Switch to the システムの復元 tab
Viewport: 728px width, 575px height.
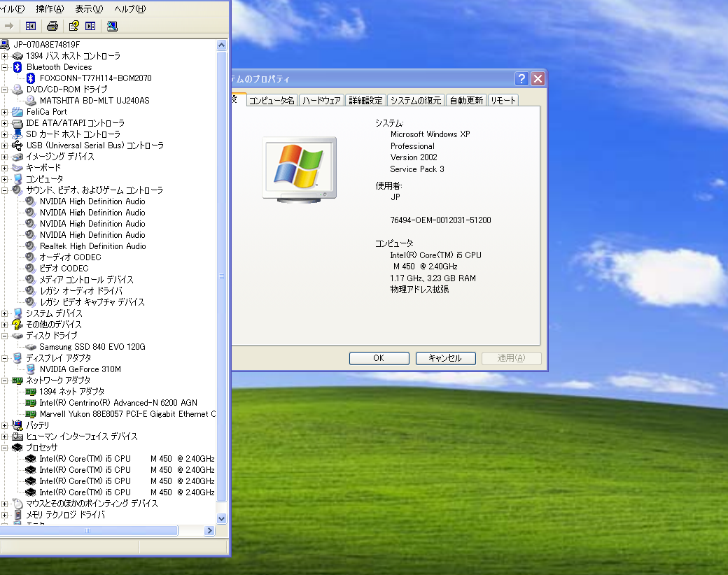coord(416,100)
